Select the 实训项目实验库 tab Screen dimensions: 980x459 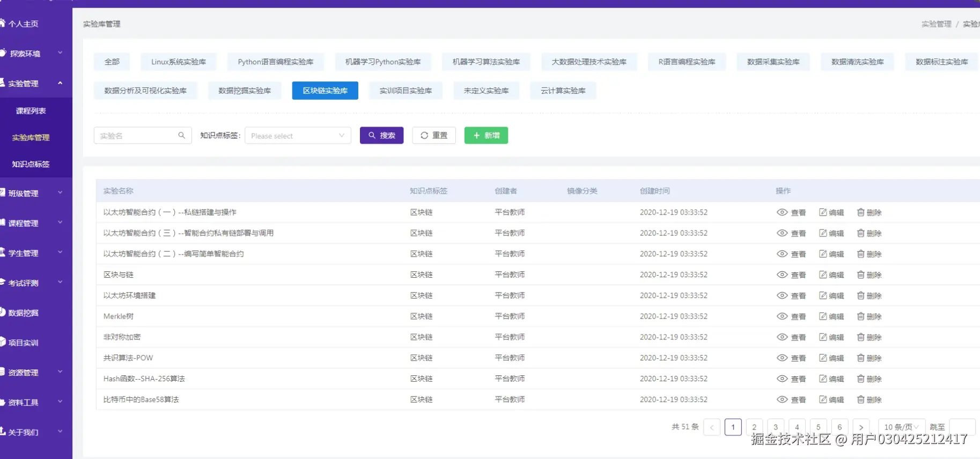[x=406, y=91]
